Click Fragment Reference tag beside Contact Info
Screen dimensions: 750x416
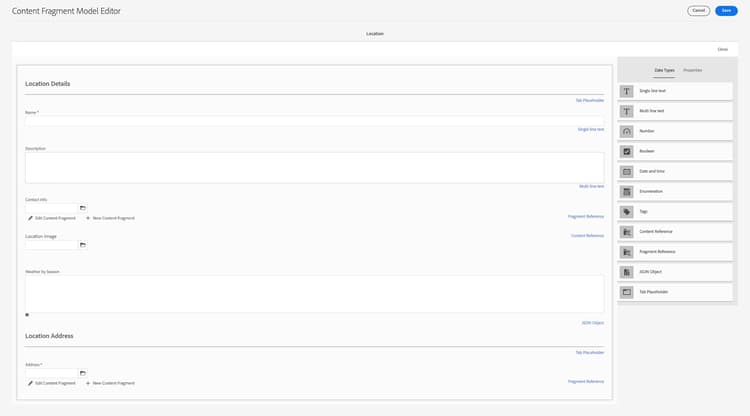586,217
